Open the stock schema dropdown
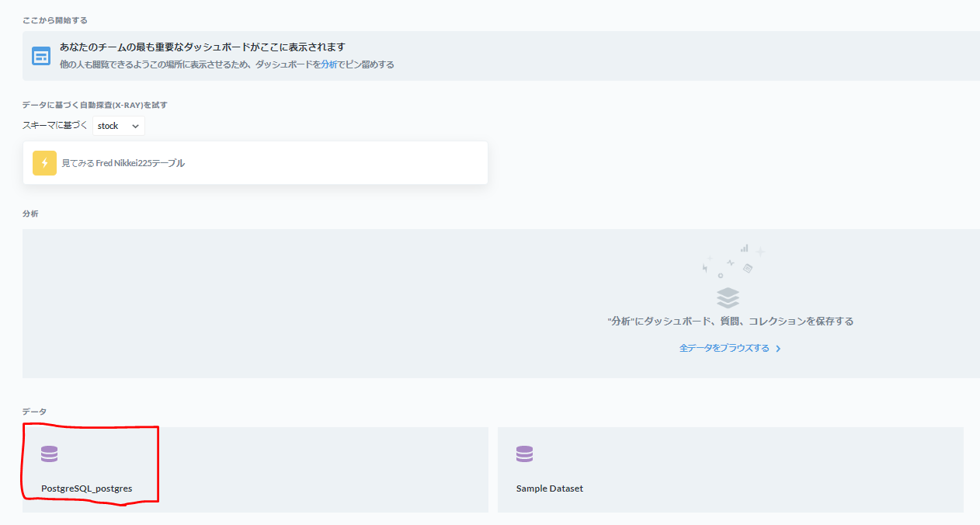980x525 pixels. tap(118, 125)
